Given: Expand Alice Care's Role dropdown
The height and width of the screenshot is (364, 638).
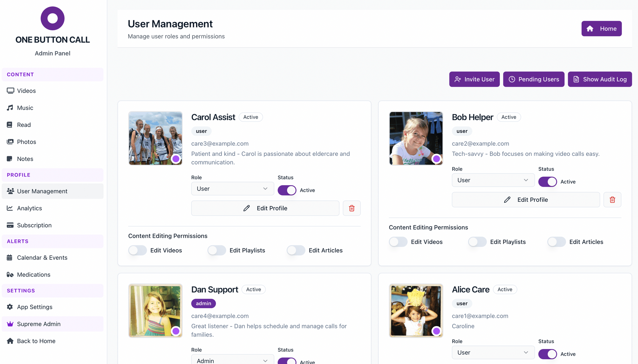Looking at the screenshot, I should 493,353.
